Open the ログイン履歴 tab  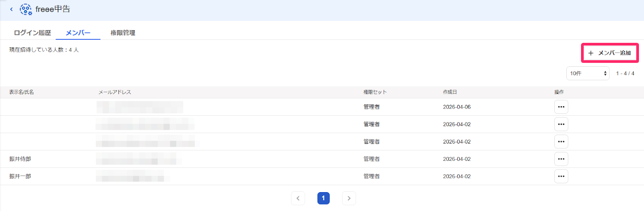32,33
